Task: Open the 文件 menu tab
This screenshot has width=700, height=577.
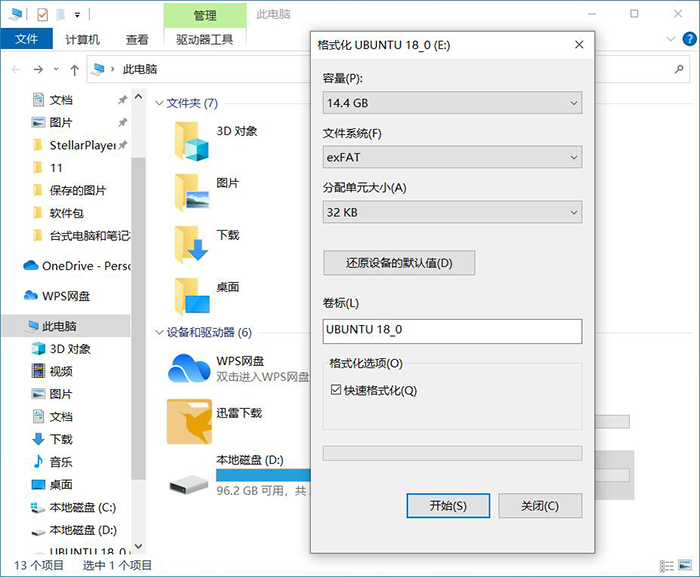Action: [27, 40]
